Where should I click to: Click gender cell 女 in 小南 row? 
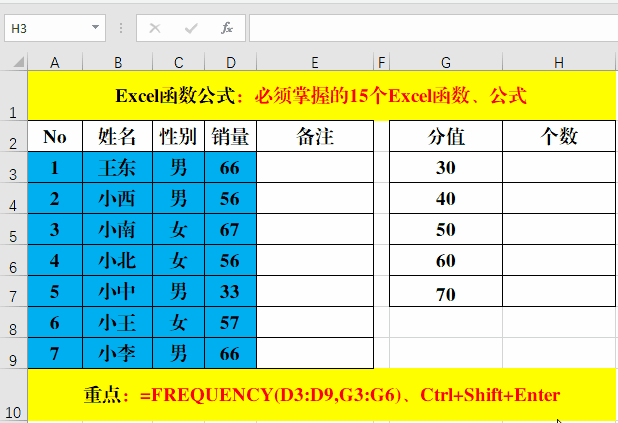(x=179, y=229)
